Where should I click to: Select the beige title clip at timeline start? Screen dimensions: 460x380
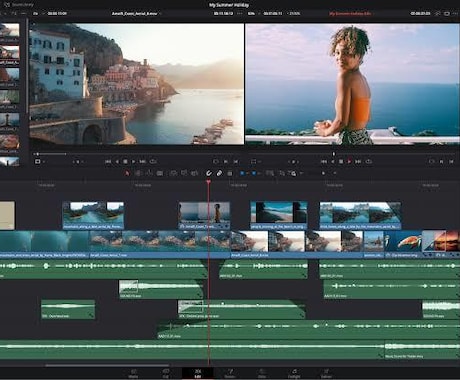point(7,215)
